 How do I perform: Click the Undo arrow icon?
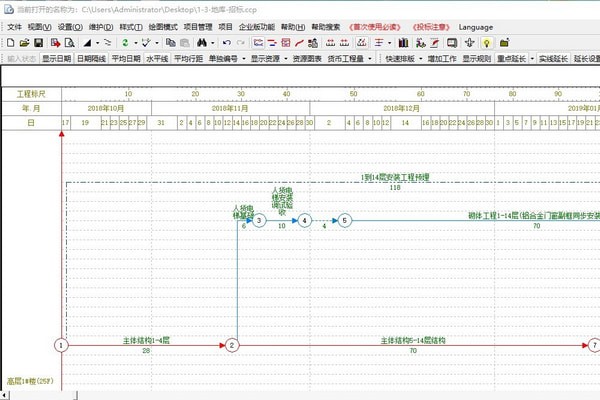coord(226,43)
